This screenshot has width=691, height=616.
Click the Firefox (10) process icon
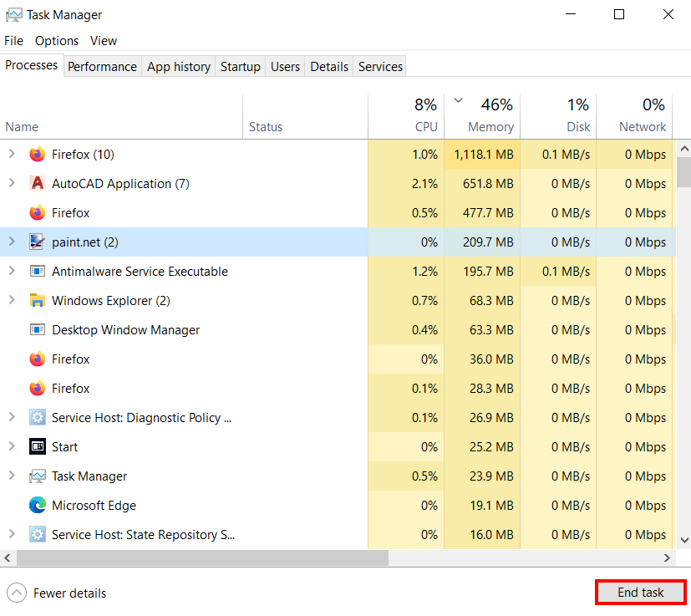(38, 155)
